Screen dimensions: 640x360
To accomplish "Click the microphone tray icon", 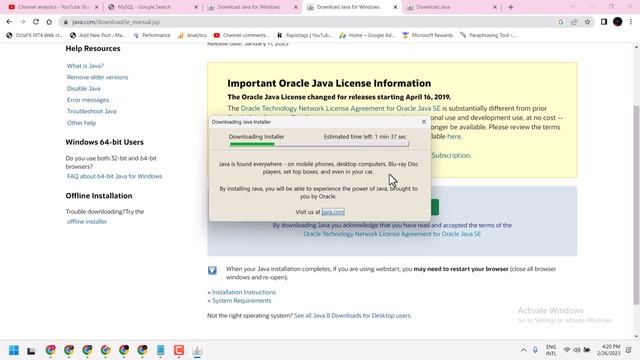I will [x=535, y=350].
